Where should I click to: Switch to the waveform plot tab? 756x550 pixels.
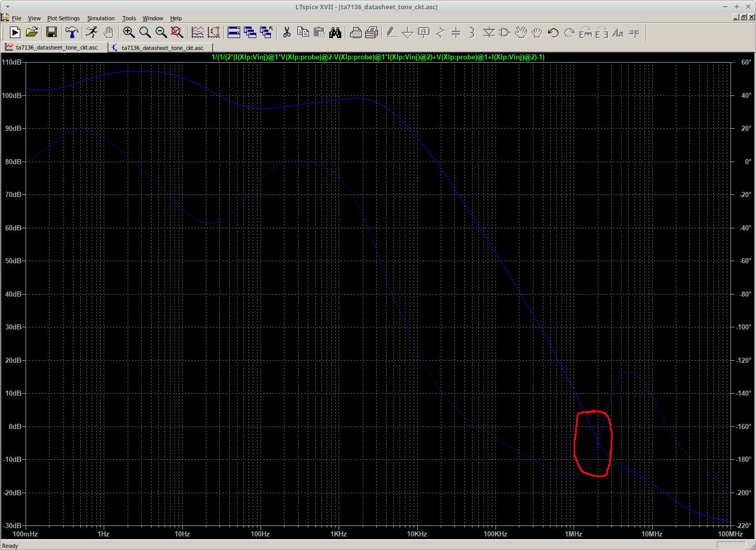[x=54, y=47]
